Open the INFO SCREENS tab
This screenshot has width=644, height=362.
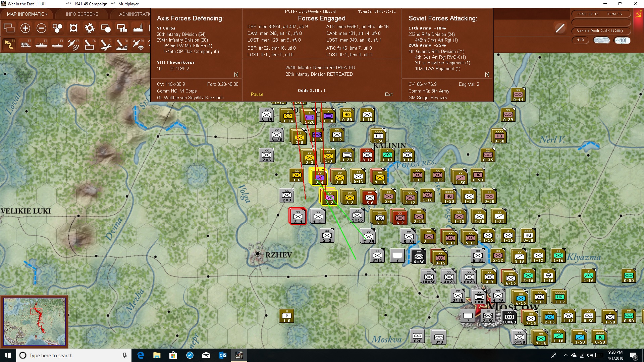[x=82, y=14]
